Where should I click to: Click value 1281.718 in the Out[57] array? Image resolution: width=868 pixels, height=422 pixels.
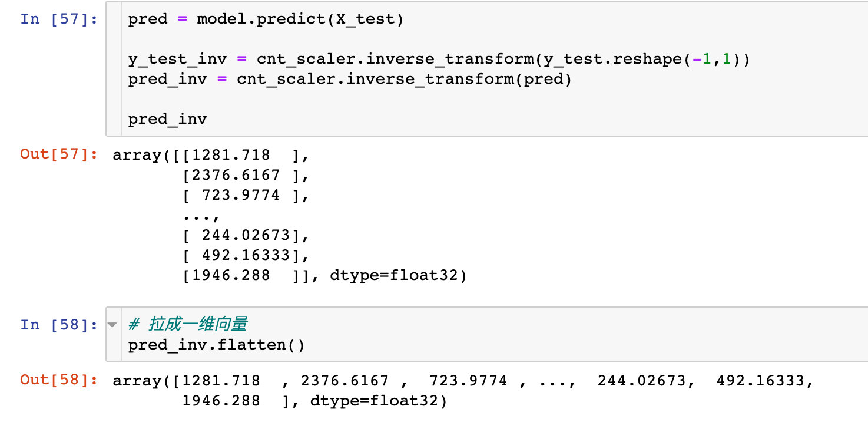(231, 155)
